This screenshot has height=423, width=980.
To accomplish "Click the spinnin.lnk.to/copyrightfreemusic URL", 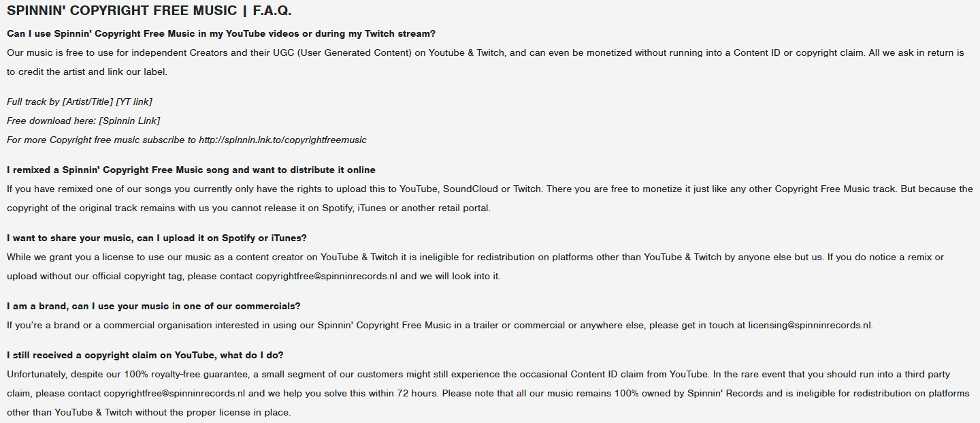I will 282,140.
